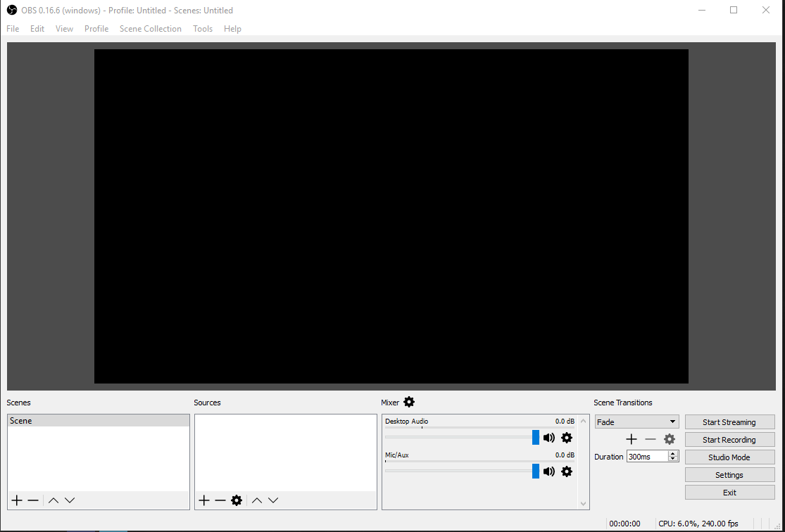Open source properties gear icon
This screenshot has width=785, height=532.
tap(237, 500)
